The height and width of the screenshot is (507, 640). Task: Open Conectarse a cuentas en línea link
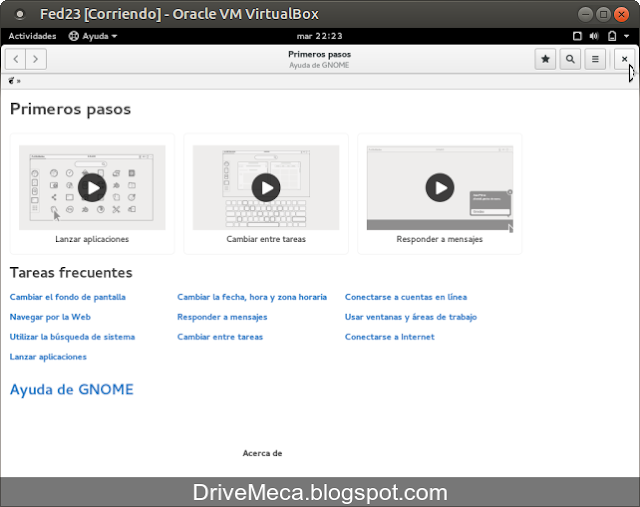[x=406, y=297]
